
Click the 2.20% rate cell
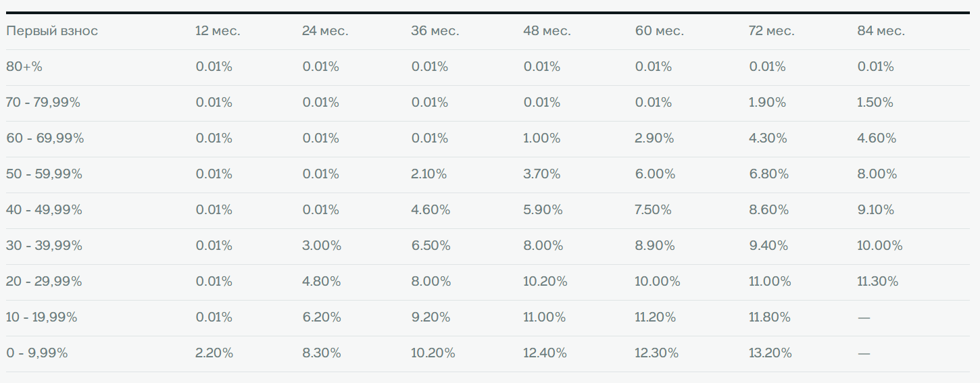tap(214, 353)
